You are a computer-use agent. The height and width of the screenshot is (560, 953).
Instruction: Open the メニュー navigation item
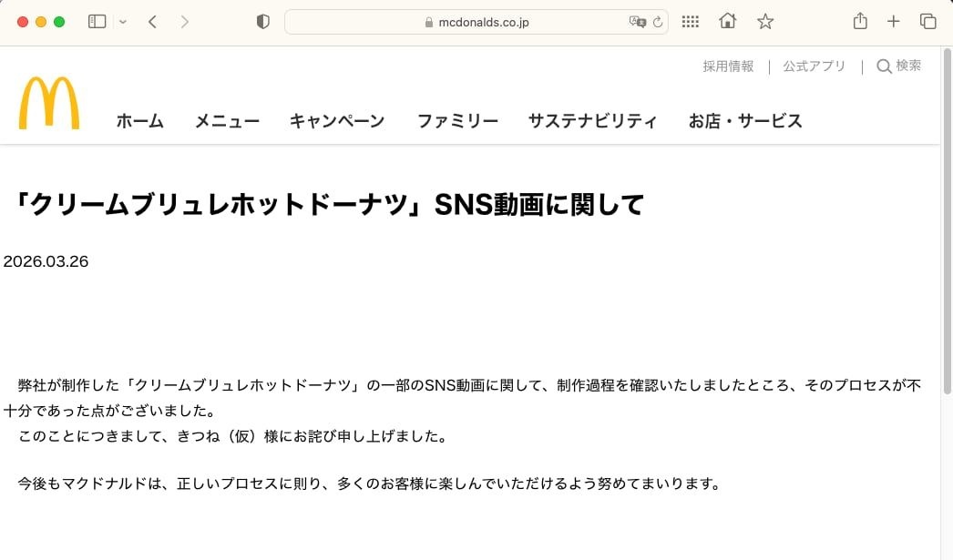point(227,121)
